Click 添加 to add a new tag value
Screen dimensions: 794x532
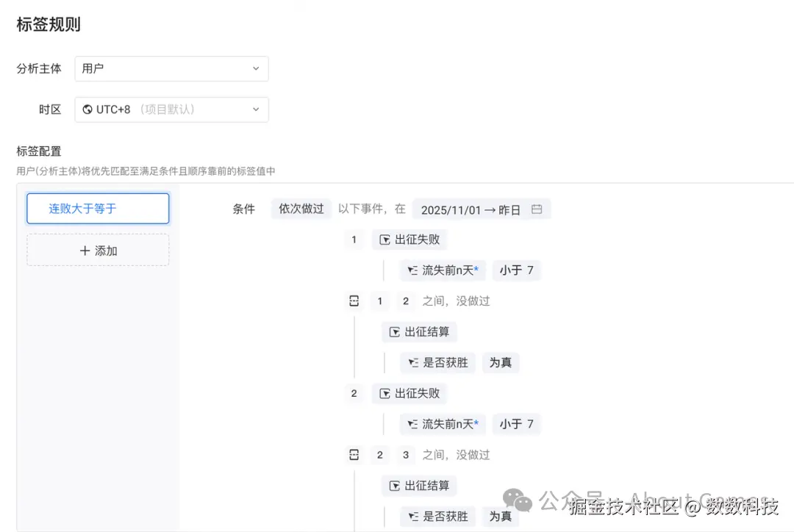(x=98, y=250)
